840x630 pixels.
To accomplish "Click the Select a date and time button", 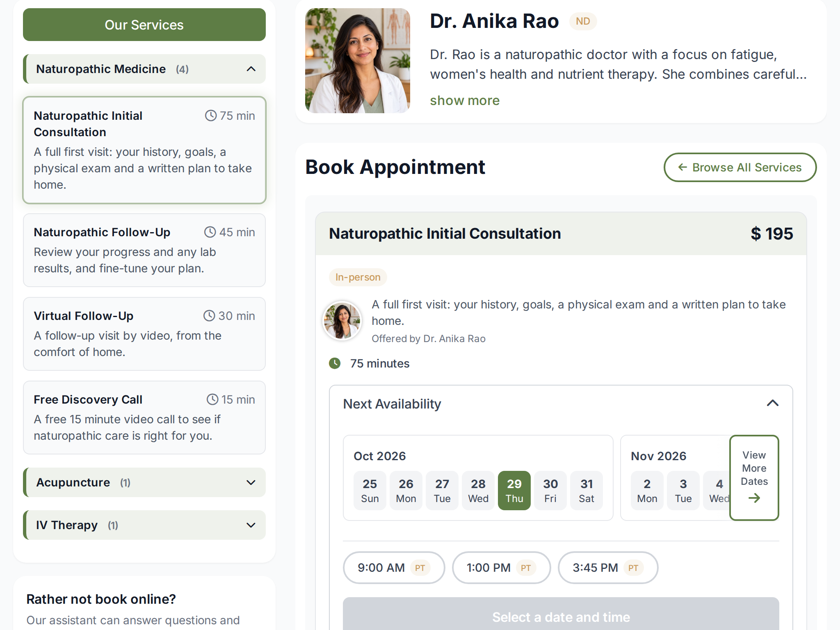I will (x=561, y=614).
